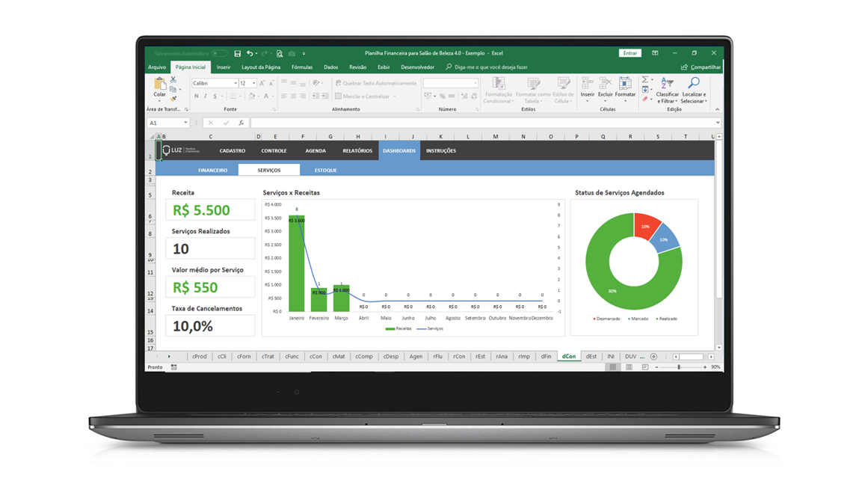This screenshot has width=868, height=487.
Task: Click the Undo arrow icon
Action: click(250, 54)
